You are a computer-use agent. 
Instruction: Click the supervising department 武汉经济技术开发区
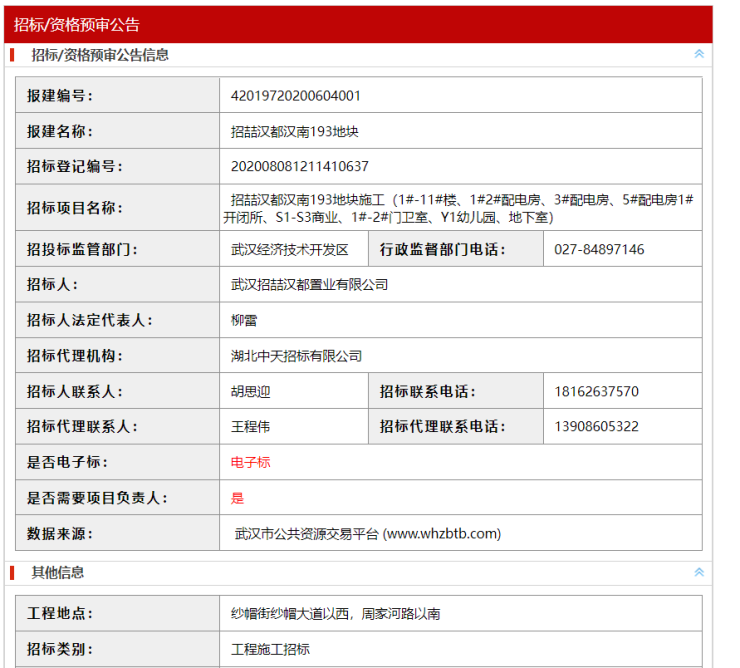tap(289, 249)
